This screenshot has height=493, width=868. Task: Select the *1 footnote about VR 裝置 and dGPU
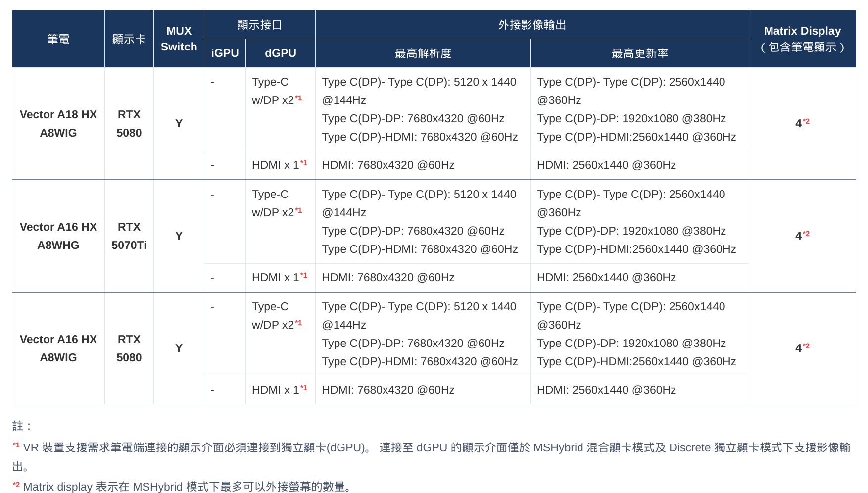[x=432, y=457]
